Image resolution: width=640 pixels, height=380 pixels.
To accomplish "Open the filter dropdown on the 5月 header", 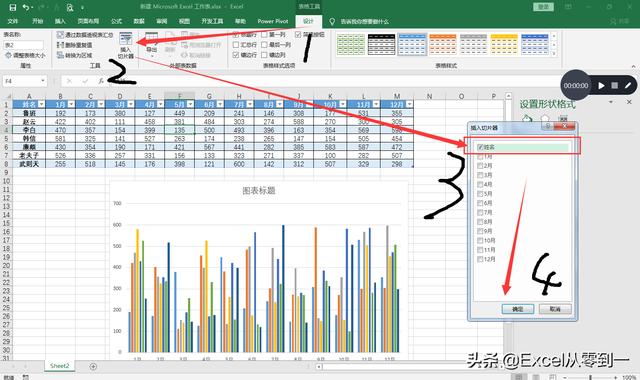I will [190, 104].
